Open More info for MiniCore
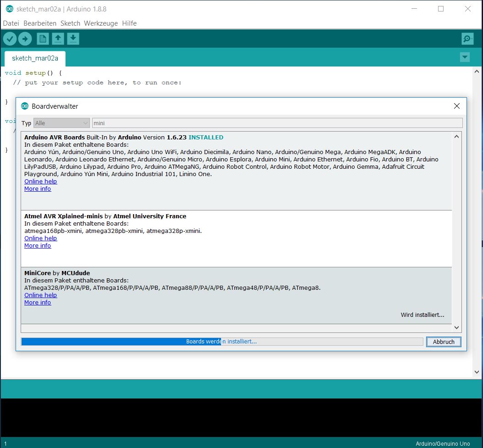This screenshot has width=483, height=448. (x=38, y=302)
